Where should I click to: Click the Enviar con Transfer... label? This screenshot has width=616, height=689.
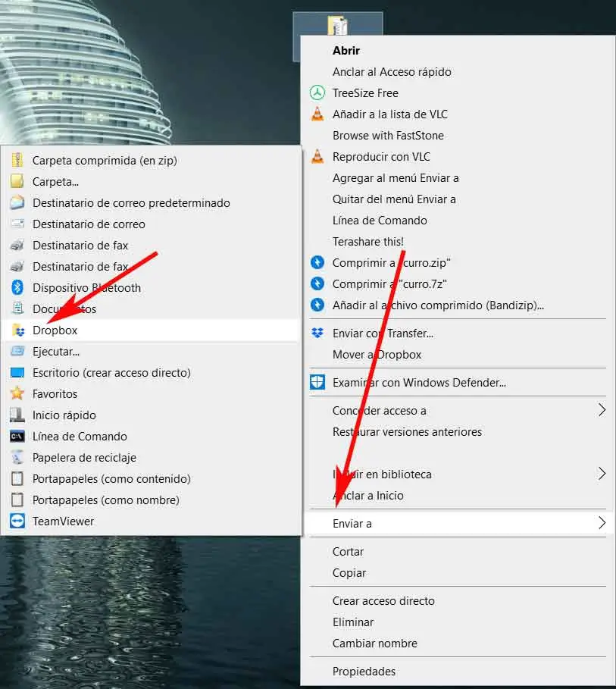click(x=383, y=333)
